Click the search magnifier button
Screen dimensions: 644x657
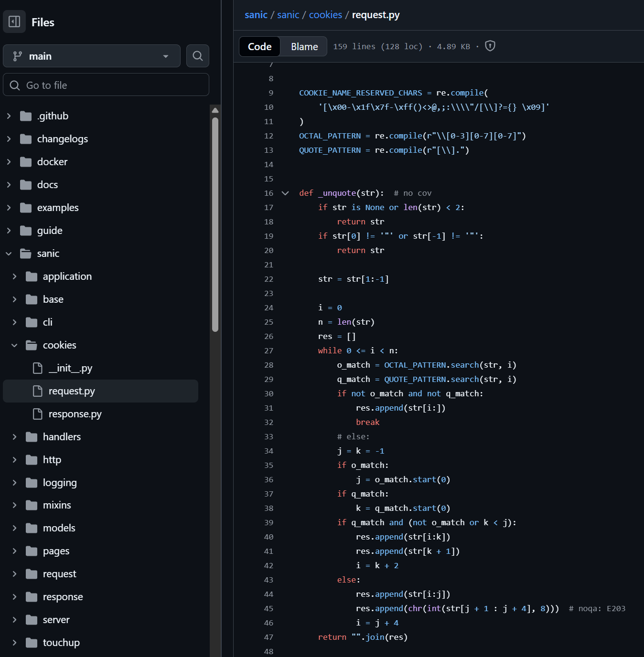[x=198, y=56]
